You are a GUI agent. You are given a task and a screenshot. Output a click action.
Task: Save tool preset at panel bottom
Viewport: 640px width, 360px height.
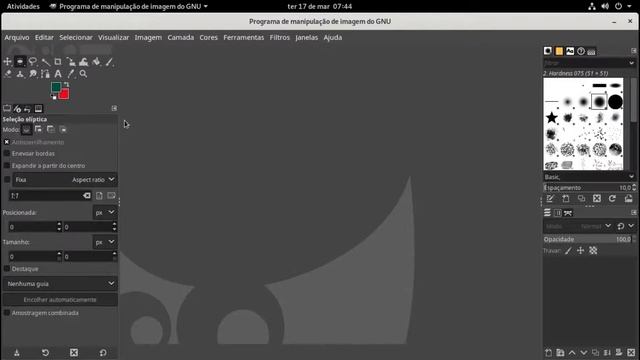coord(17,353)
